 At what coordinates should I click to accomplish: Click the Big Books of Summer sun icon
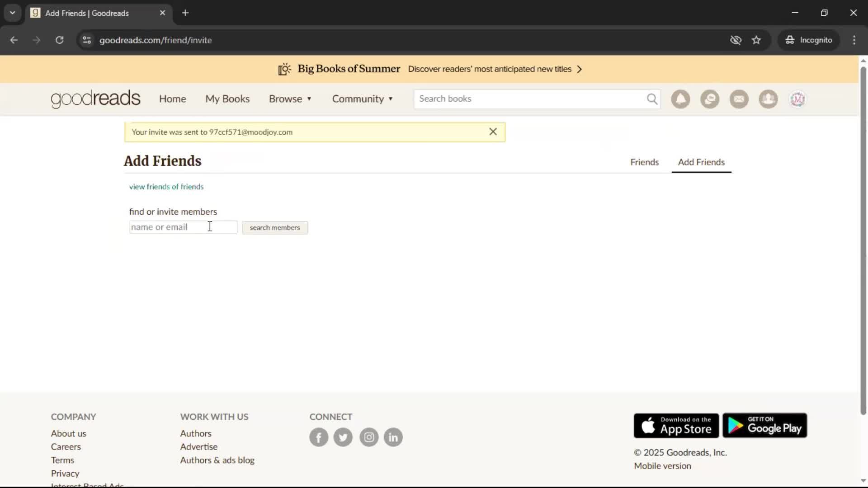pyautogui.click(x=284, y=69)
